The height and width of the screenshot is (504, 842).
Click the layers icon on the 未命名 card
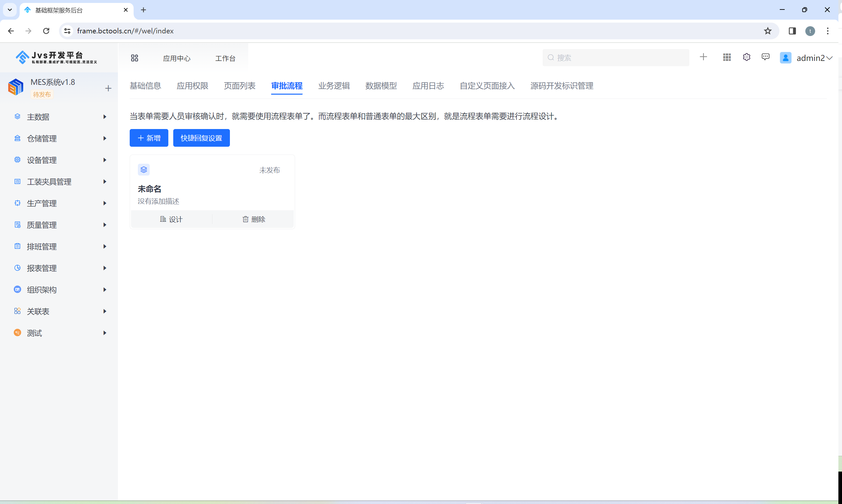click(x=144, y=169)
